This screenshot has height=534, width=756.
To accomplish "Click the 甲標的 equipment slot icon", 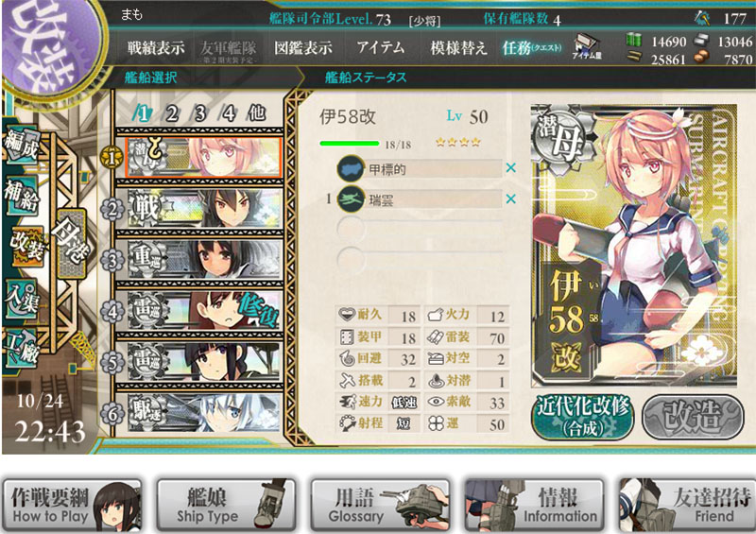I will (x=351, y=168).
